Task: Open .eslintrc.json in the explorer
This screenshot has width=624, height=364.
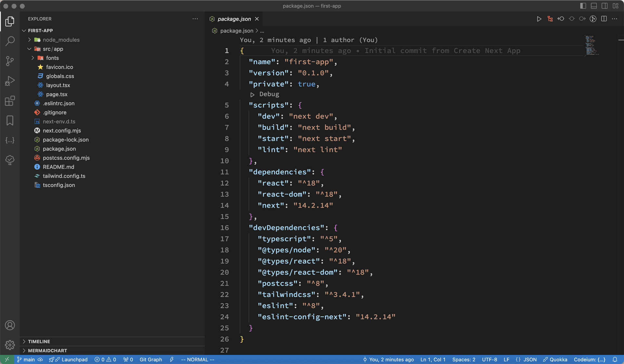Action: pos(112,103)
